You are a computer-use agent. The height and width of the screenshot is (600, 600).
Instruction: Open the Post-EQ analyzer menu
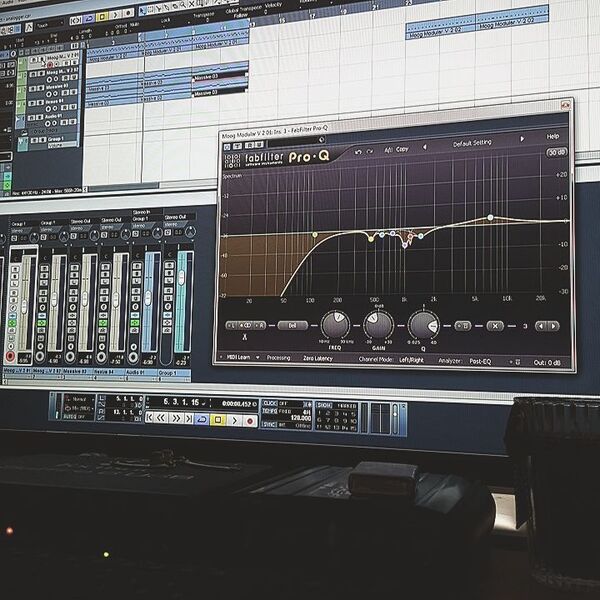(480, 361)
